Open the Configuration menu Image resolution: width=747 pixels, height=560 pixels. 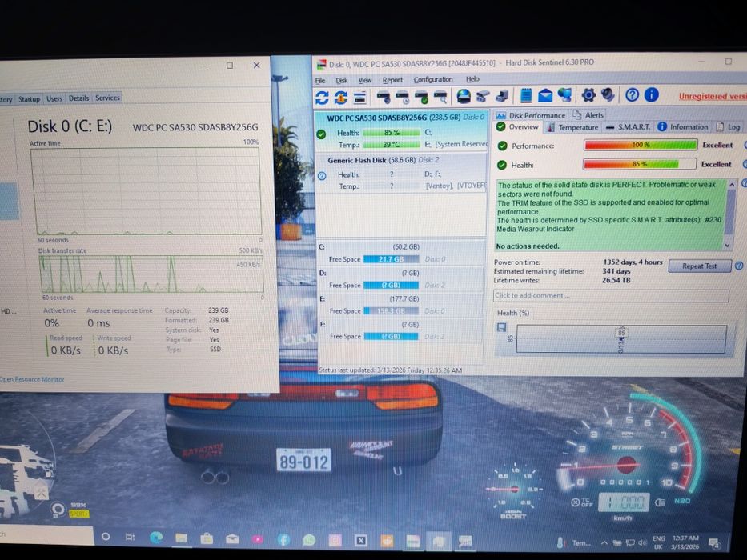click(433, 79)
